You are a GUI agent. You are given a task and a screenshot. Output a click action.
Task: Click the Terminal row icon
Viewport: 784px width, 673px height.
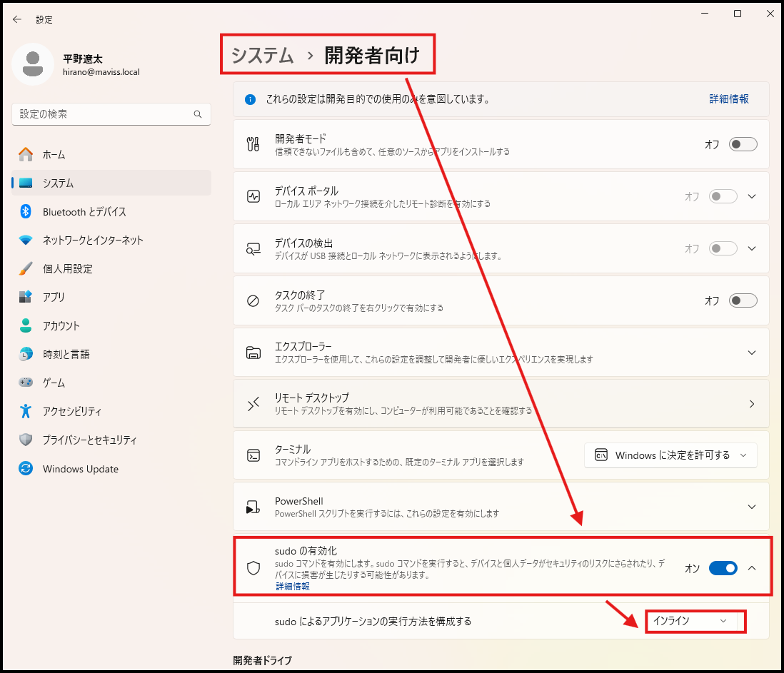tap(253, 455)
